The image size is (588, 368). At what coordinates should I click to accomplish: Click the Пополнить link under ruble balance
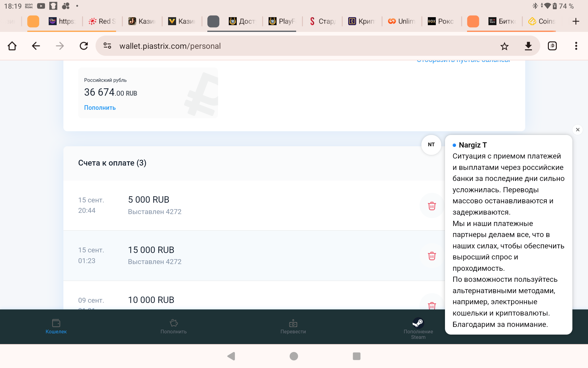click(x=100, y=108)
